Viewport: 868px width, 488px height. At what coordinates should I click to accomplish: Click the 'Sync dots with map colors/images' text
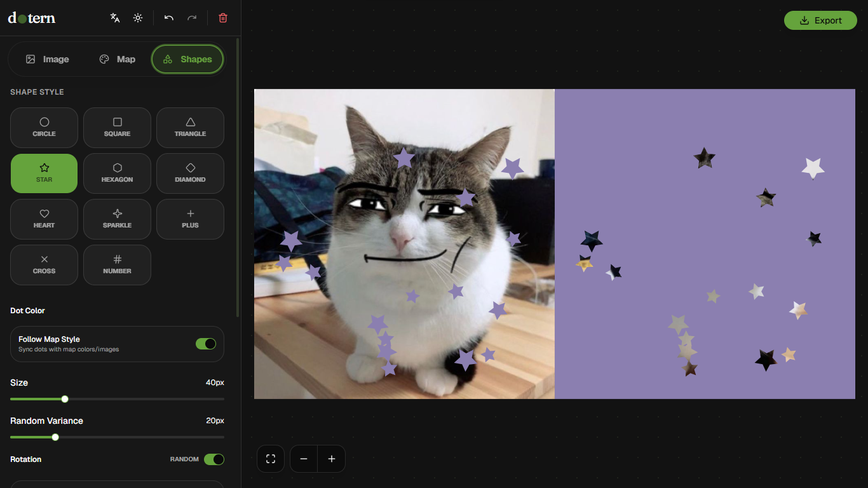(69, 349)
